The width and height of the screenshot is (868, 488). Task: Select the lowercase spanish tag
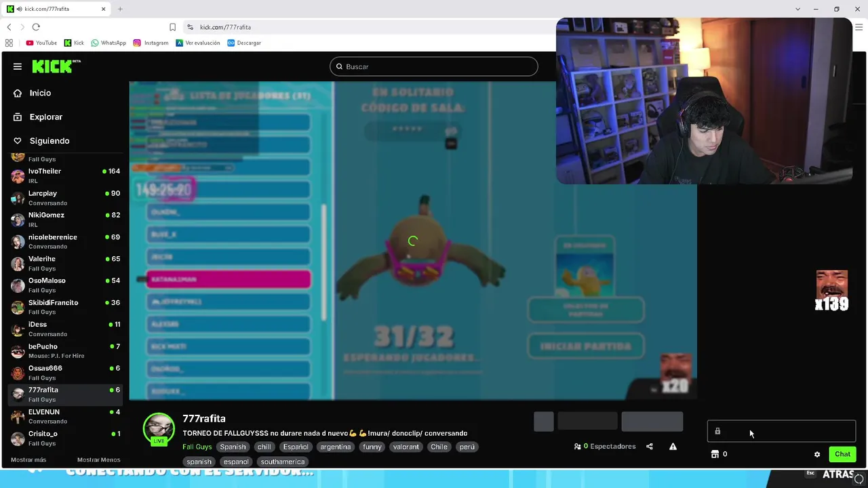[x=199, y=462]
